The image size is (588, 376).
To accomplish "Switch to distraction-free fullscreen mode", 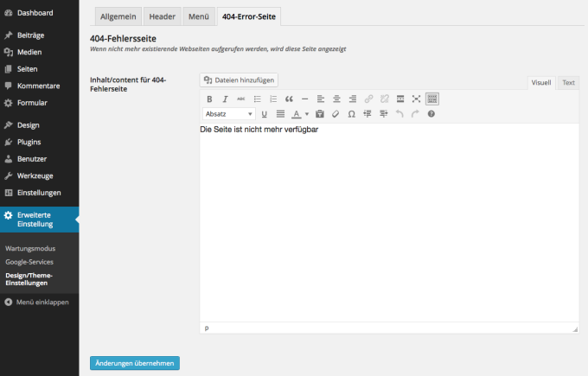I will (x=416, y=99).
